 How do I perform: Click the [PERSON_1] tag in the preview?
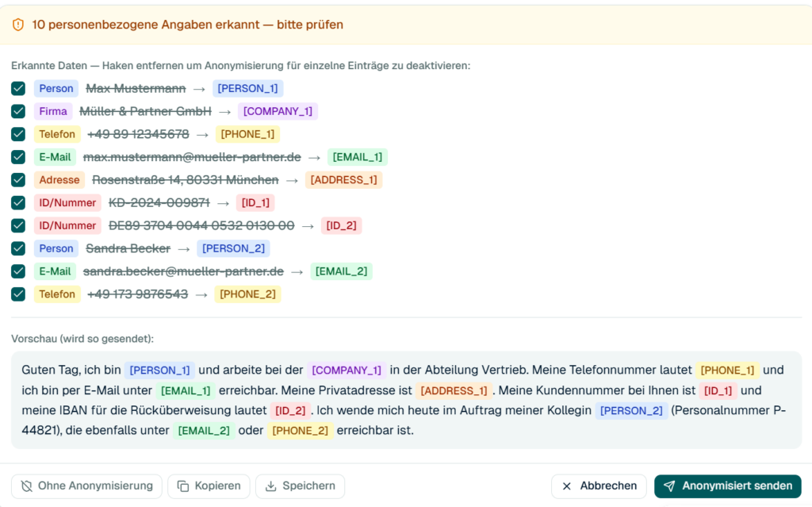pyautogui.click(x=159, y=371)
